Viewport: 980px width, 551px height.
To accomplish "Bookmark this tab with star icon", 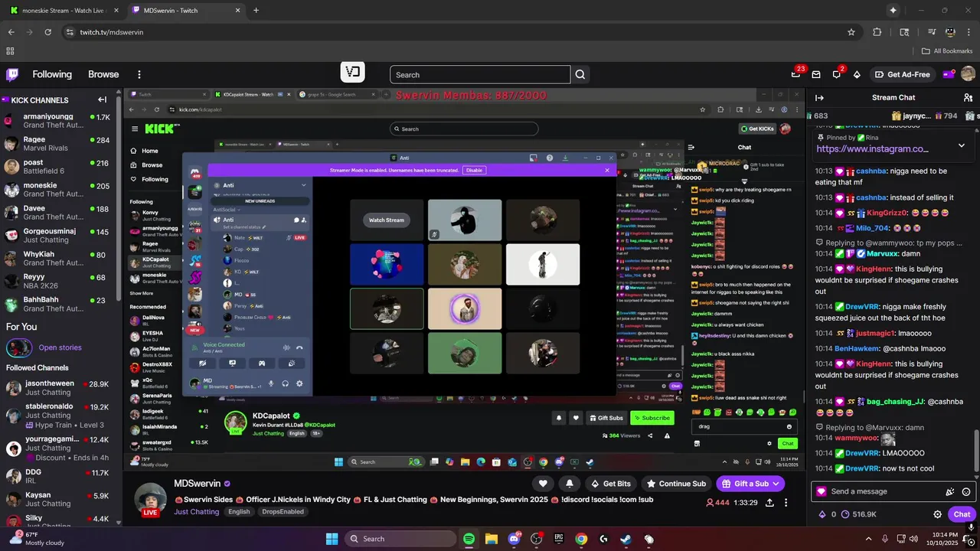I will [x=851, y=32].
